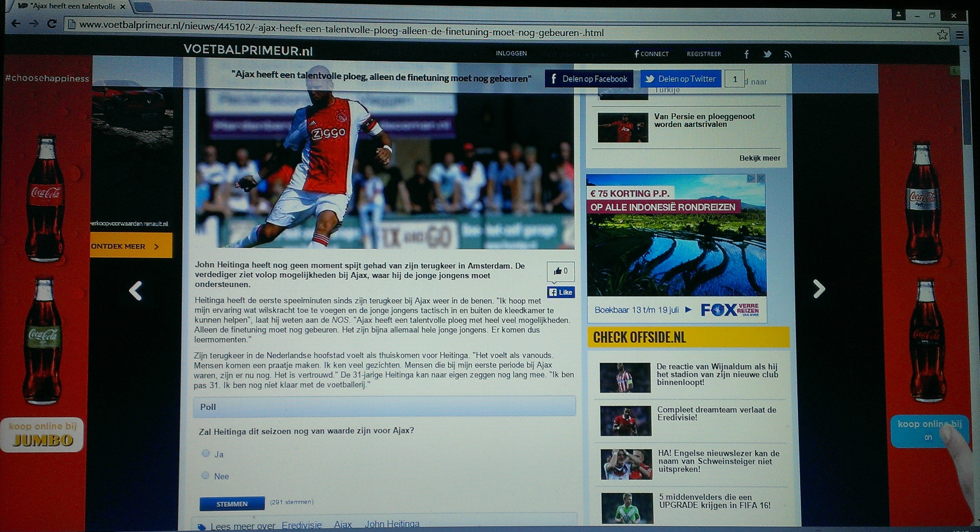
Task: Go to the previous article arrow
Action: [x=136, y=291]
